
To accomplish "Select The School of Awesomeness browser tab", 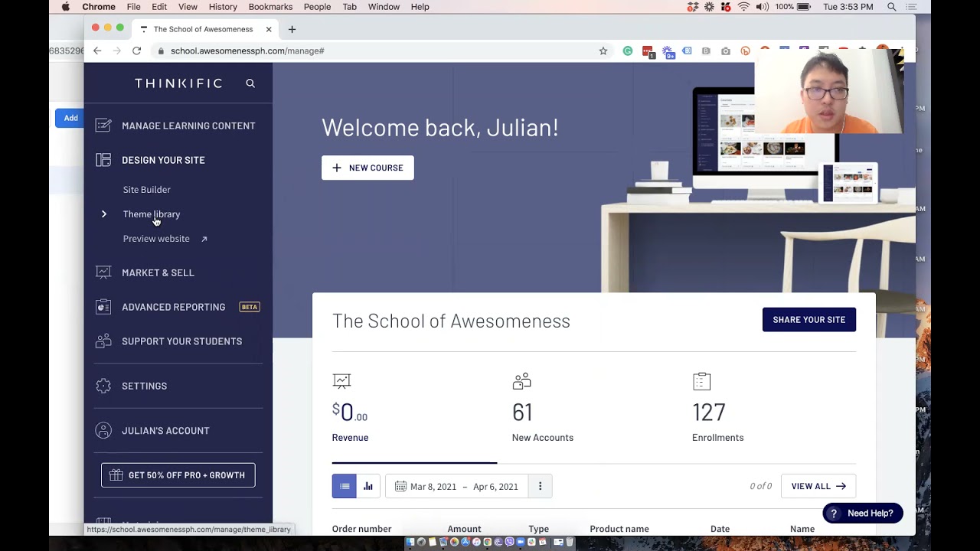I will point(203,29).
